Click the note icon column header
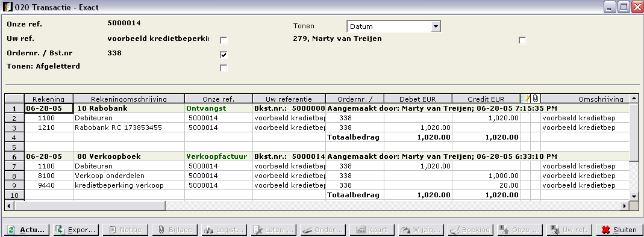This screenshot has height=237, width=644. [525, 99]
